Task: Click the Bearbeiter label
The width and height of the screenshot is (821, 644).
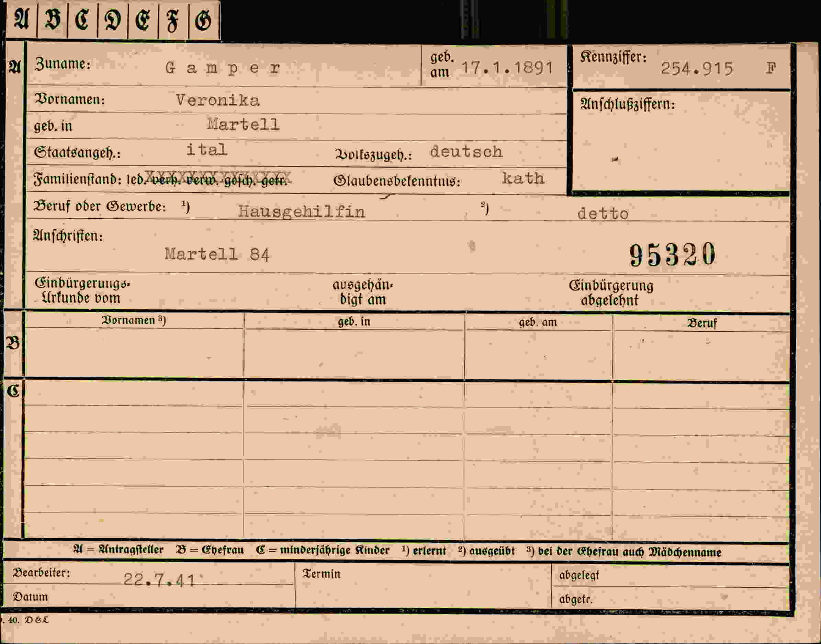Action: [x=42, y=573]
